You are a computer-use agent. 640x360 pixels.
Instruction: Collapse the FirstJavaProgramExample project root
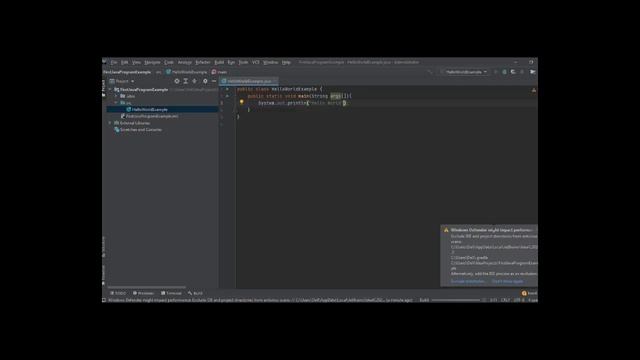click(110, 89)
